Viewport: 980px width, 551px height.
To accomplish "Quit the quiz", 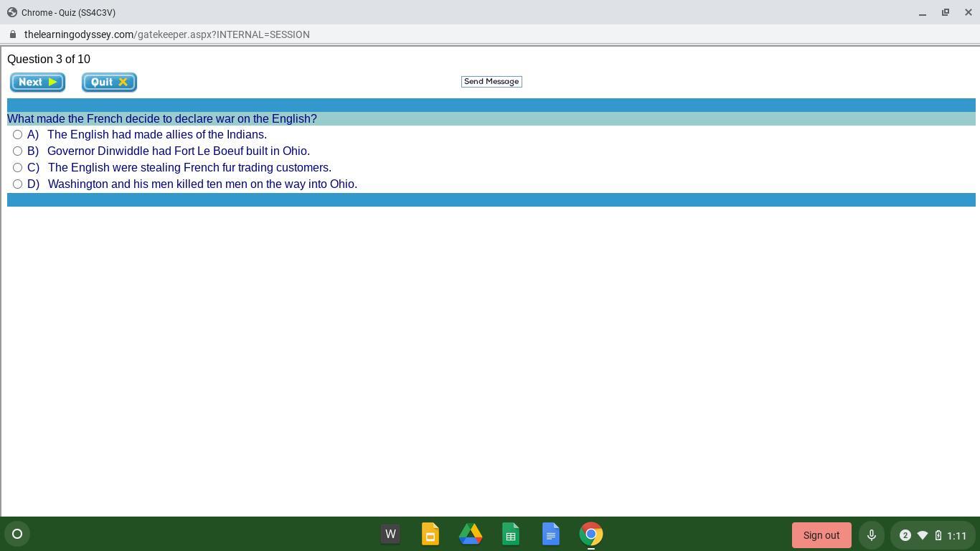I will (109, 82).
